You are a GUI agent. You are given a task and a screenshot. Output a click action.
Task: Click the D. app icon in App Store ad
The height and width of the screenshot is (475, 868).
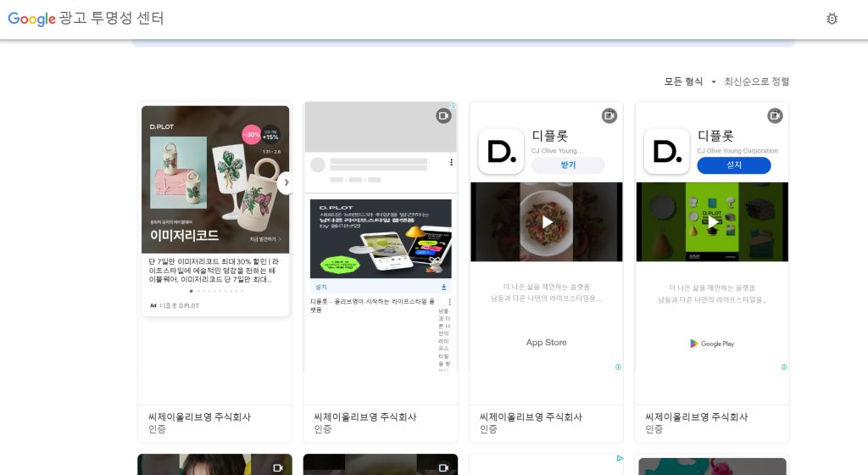[x=501, y=151]
